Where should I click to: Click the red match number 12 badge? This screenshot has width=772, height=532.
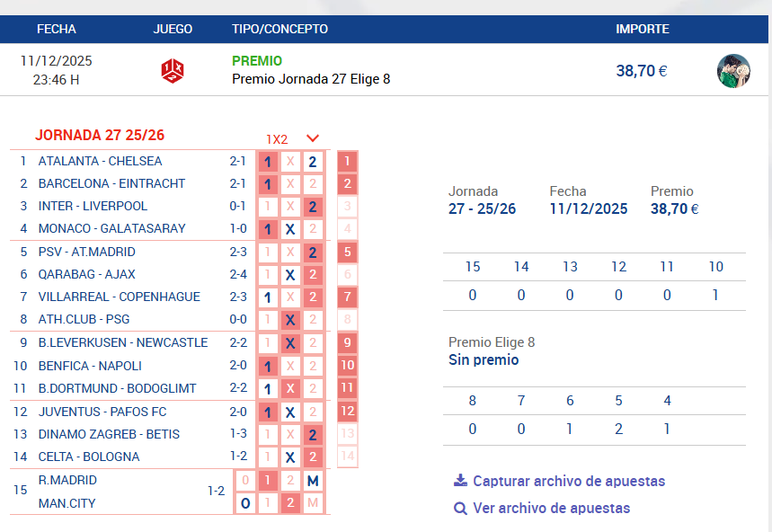(347, 412)
